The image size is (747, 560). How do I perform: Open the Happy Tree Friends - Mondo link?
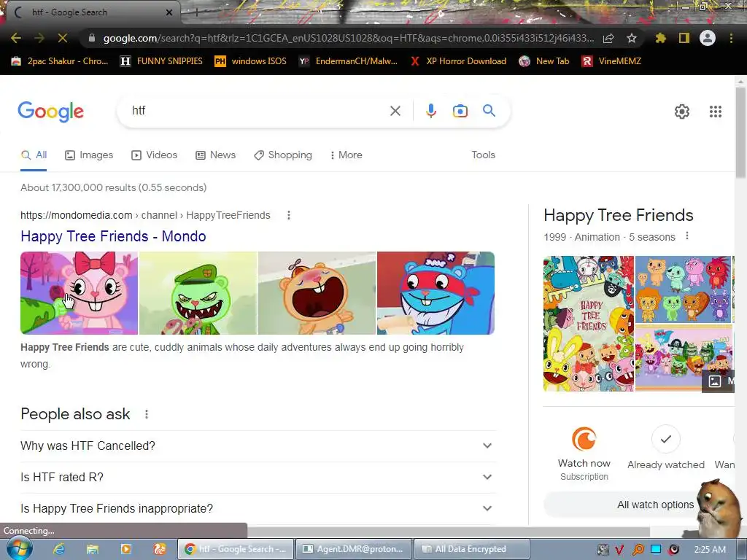113,236
